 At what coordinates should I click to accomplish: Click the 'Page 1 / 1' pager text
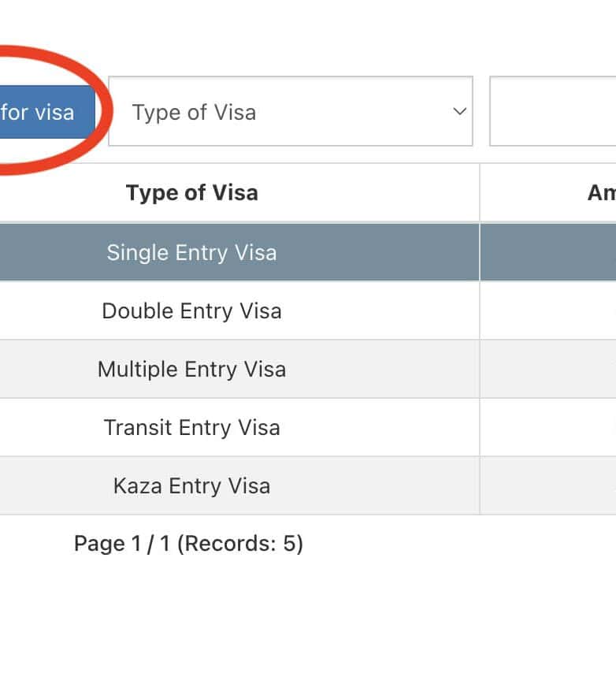click(121, 544)
